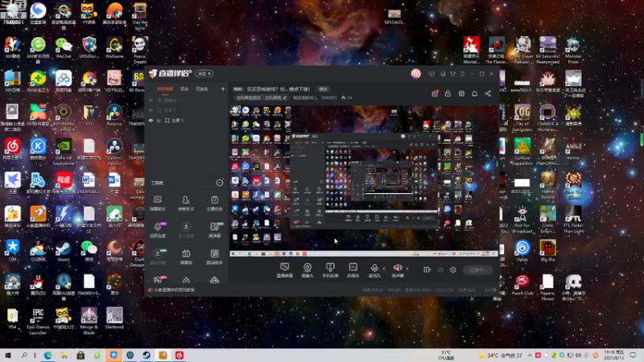This screenshot has width=644, height=362.
Task: Open the Windows Start button
Action: (8, 356)
